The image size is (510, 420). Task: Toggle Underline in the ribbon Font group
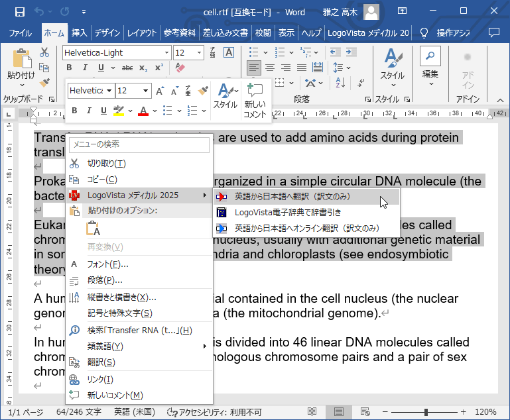101,68
